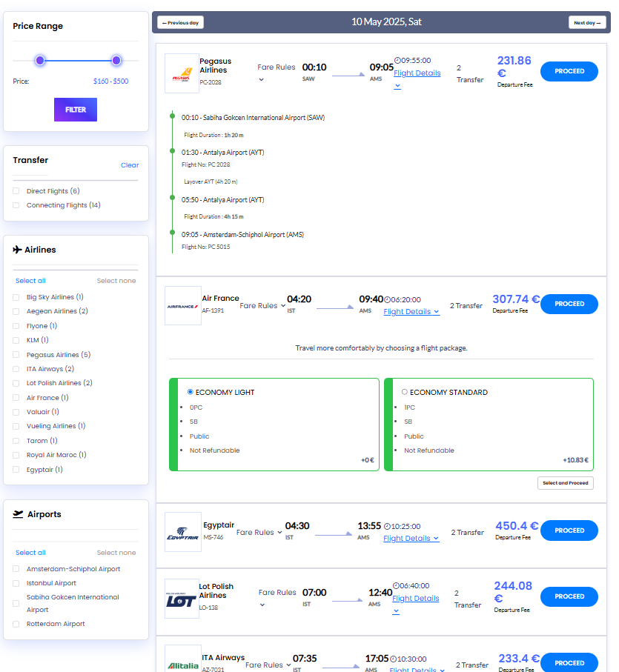Check the Royal Air Maroc filter
Viewport: 619px width, 672px height.
16,455
